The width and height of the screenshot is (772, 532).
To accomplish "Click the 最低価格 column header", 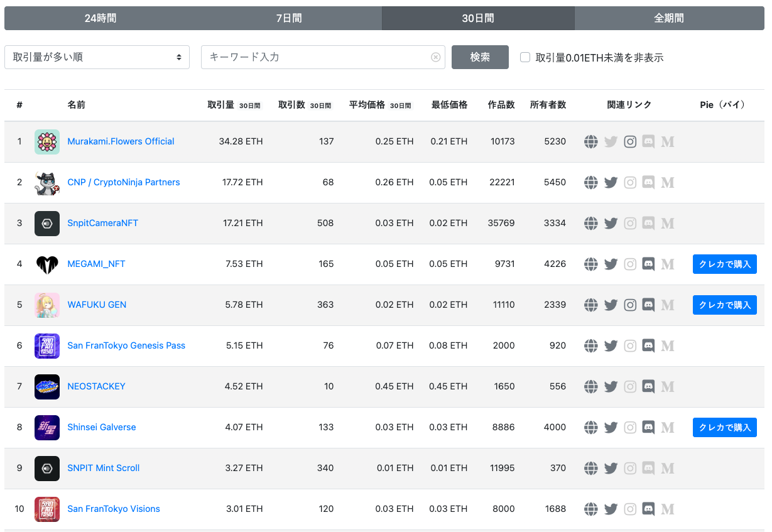I will [450, 105].
